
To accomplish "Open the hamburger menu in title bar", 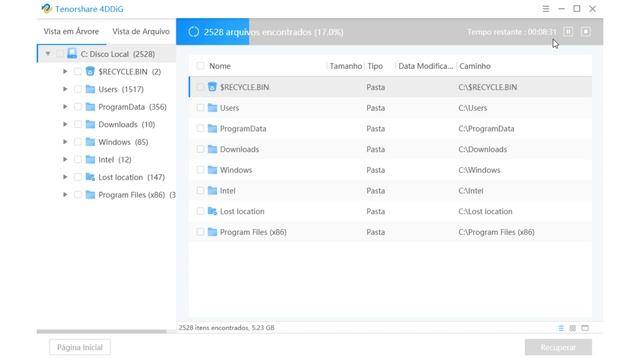I will 546,9.
